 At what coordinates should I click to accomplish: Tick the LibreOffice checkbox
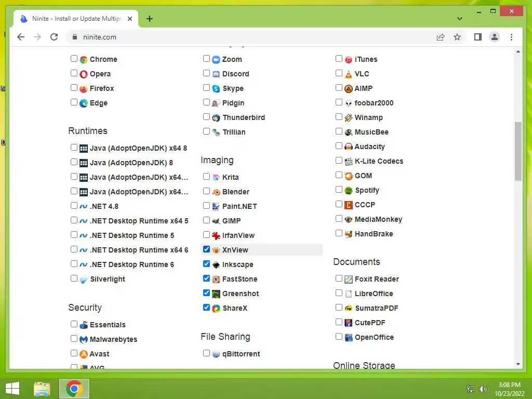pyautogui.click(x=339, y=293)
